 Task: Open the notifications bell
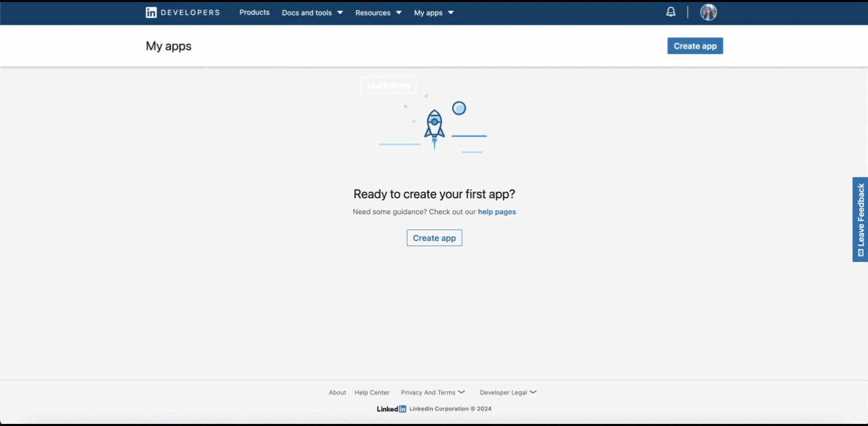[x=671, y=12]
